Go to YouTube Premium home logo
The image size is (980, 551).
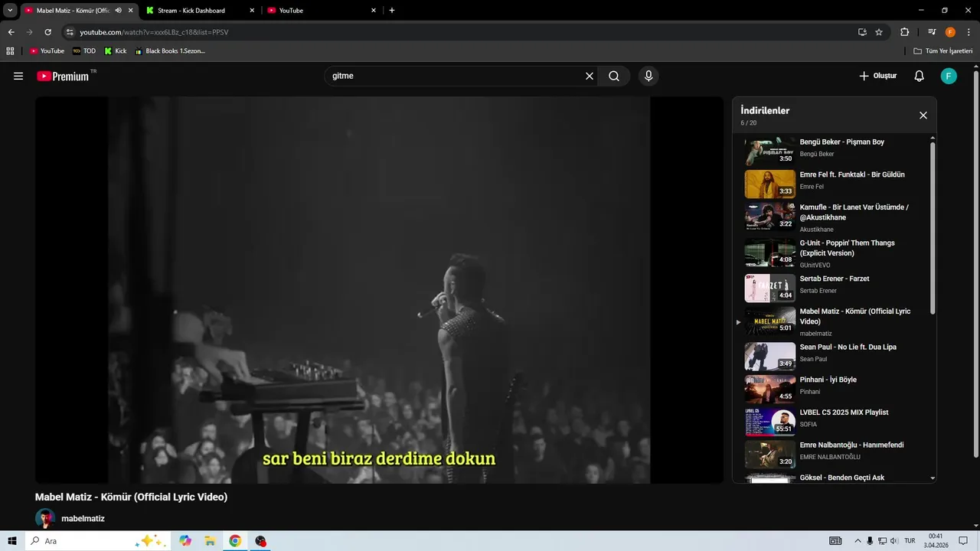(63, 76)
